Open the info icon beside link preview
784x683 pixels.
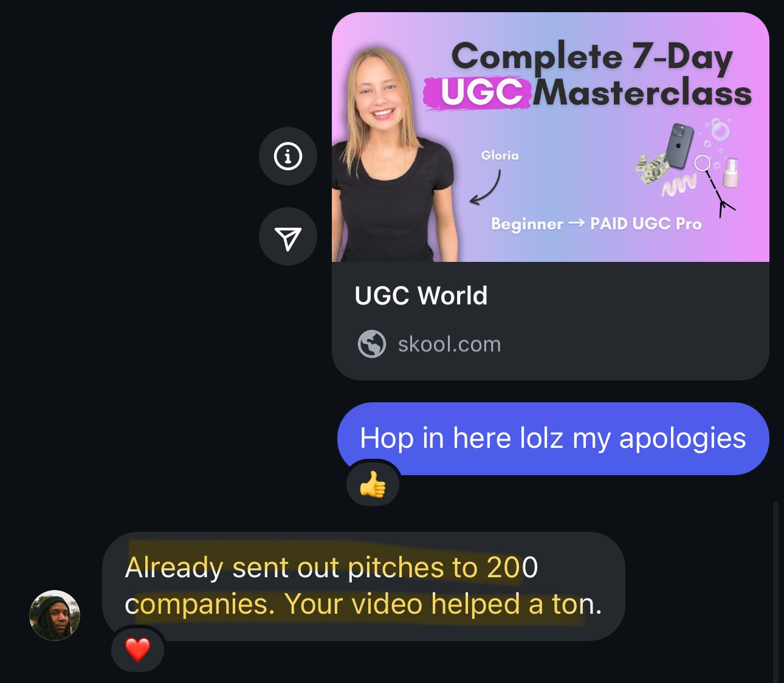pyautogui.click(x=288, y=156)
